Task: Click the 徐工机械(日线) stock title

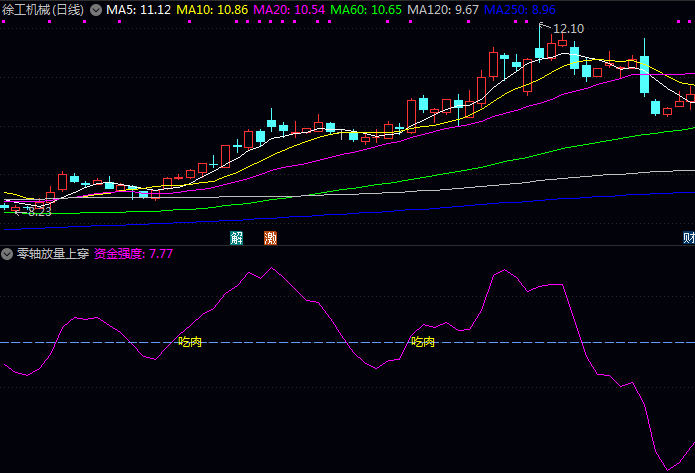Action: (43, 9)
